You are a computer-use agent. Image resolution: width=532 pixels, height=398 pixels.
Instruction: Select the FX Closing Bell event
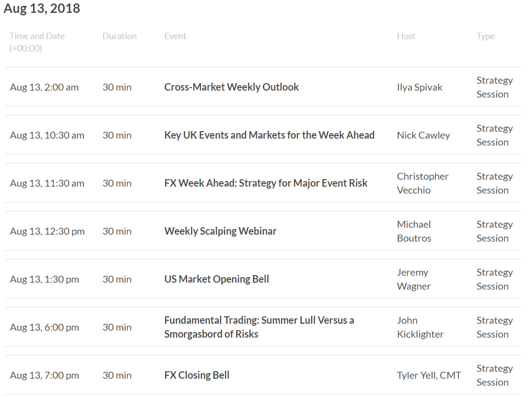[x=197, y=375]
